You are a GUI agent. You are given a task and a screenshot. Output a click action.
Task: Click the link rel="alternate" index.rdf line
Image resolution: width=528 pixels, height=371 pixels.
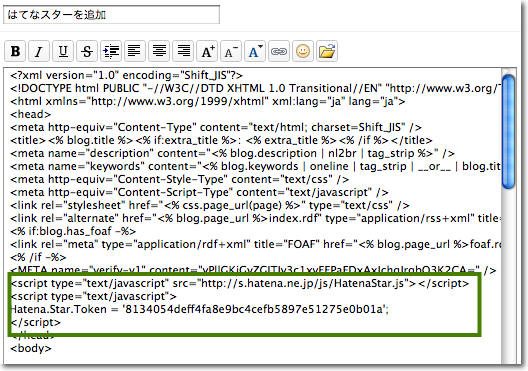tap(256, 218)
